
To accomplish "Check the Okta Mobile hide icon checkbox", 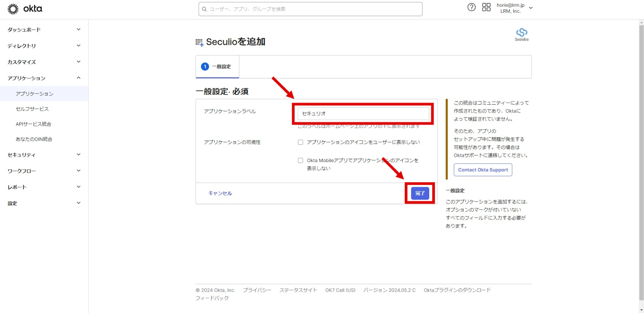I will click(300, 161).
